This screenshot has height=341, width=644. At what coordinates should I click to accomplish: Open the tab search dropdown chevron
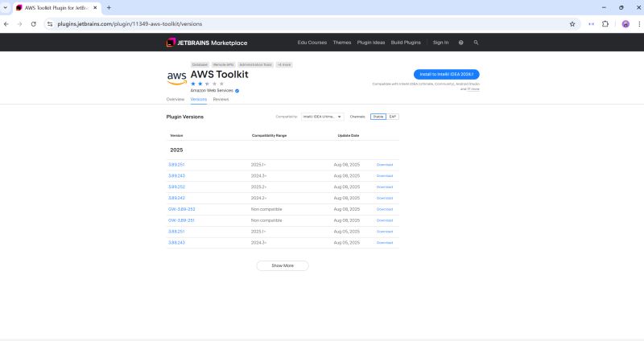(x=6, y=8)
